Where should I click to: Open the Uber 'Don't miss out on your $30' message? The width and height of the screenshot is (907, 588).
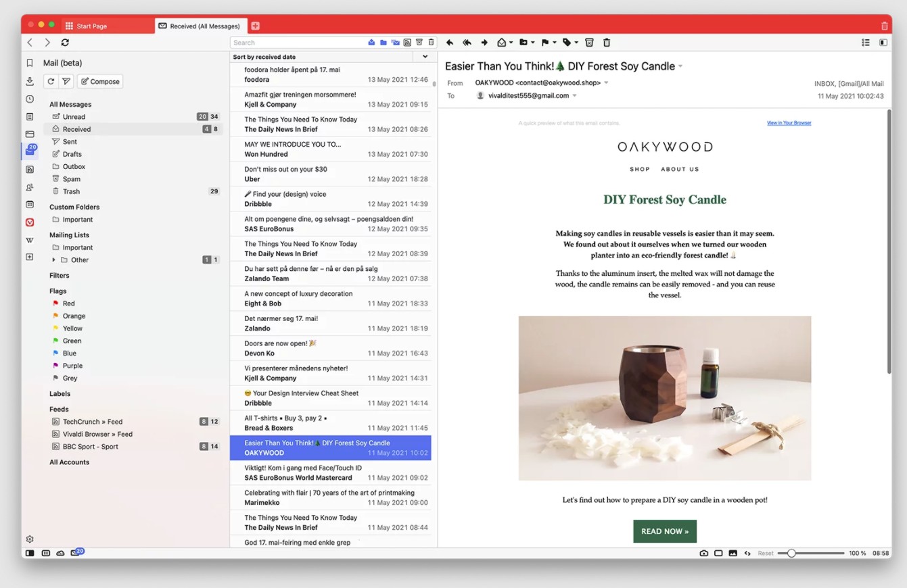point(331,174)
